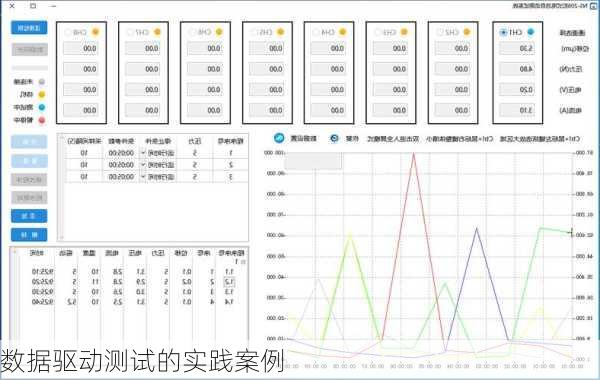Click the 程序序号 header in the program table
This screenshot has height=380, width=600.
click(x=231, y=142)
